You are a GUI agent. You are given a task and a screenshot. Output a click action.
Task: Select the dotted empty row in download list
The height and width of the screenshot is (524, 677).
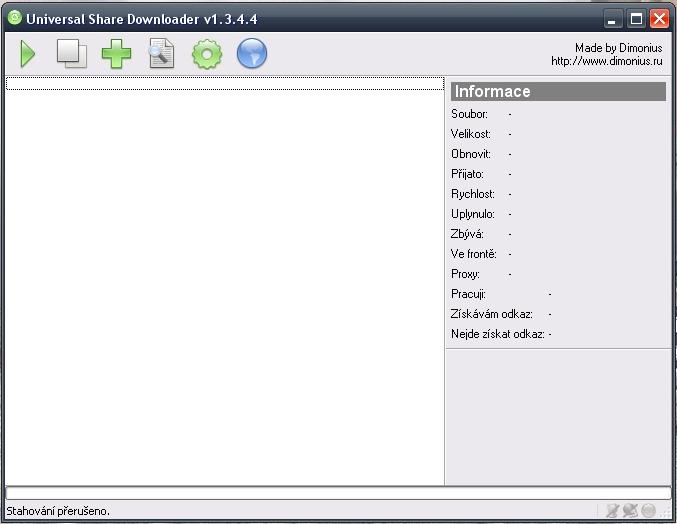225,83
